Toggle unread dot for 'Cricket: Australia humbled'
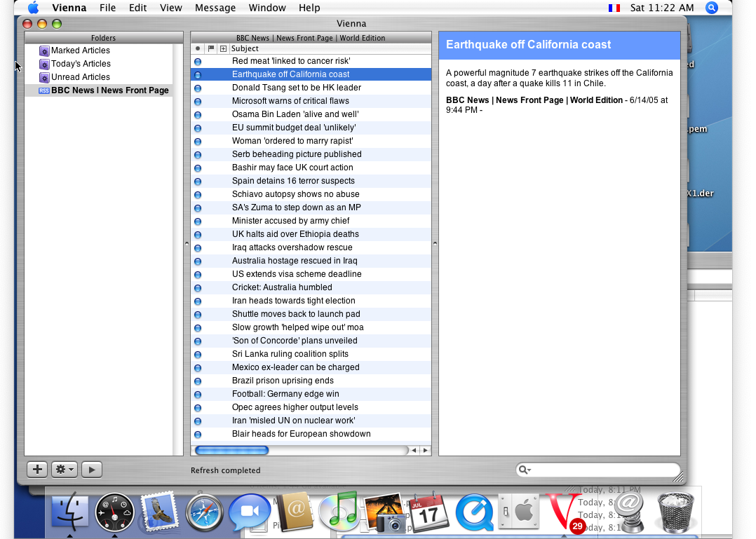Screen dimensions: 756x539 [x=198, y=288]
